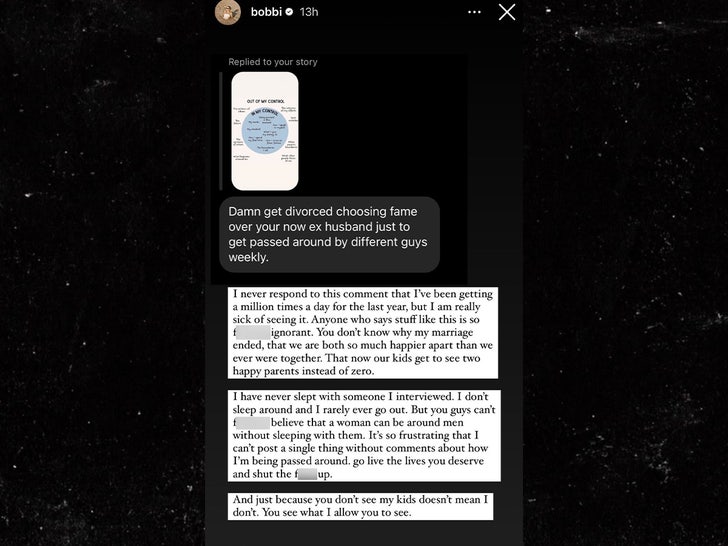Click the censored box before 'up.'
This screenshot has width=728, height=546.
(x=307, y=474)
